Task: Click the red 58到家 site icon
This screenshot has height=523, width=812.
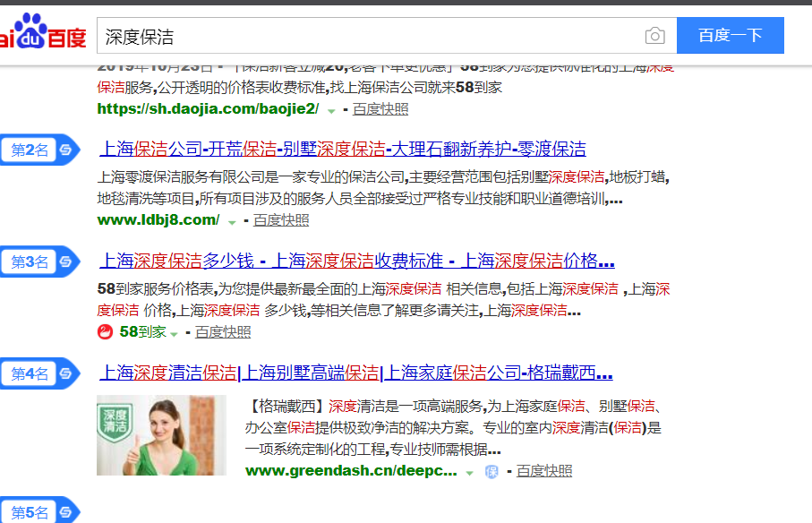Action: 105,331
